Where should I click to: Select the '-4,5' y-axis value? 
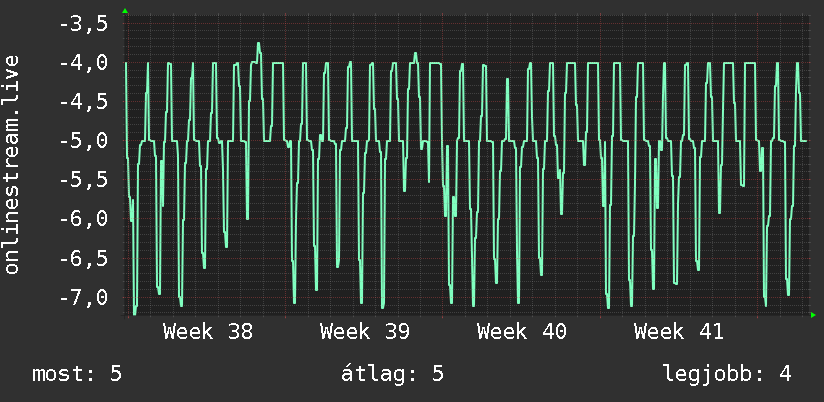[x=84, y=101]
